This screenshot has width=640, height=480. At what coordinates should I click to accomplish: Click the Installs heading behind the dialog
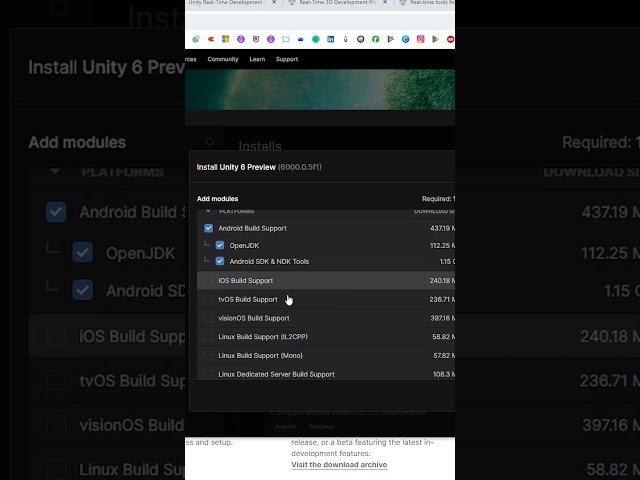click(x=260, y=146)
